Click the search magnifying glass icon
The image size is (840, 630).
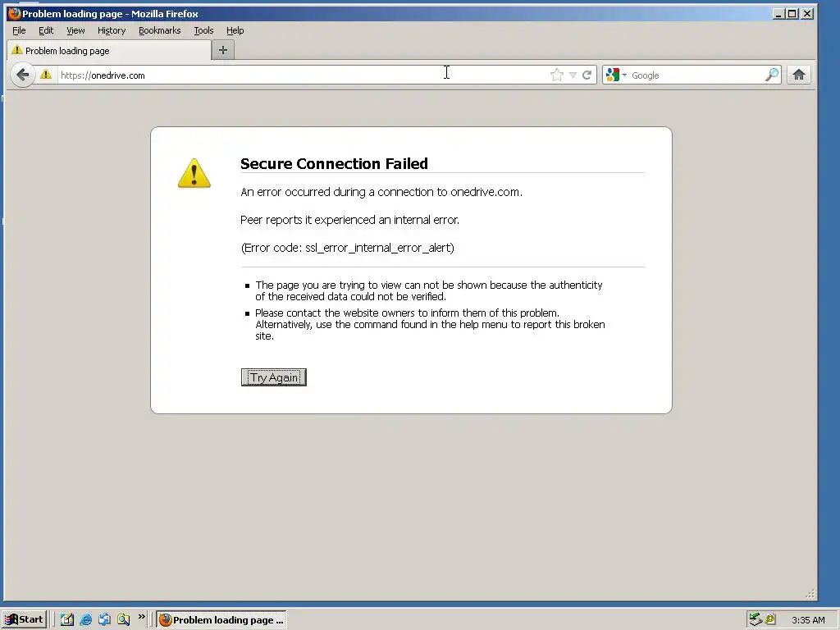pos(772,75)
